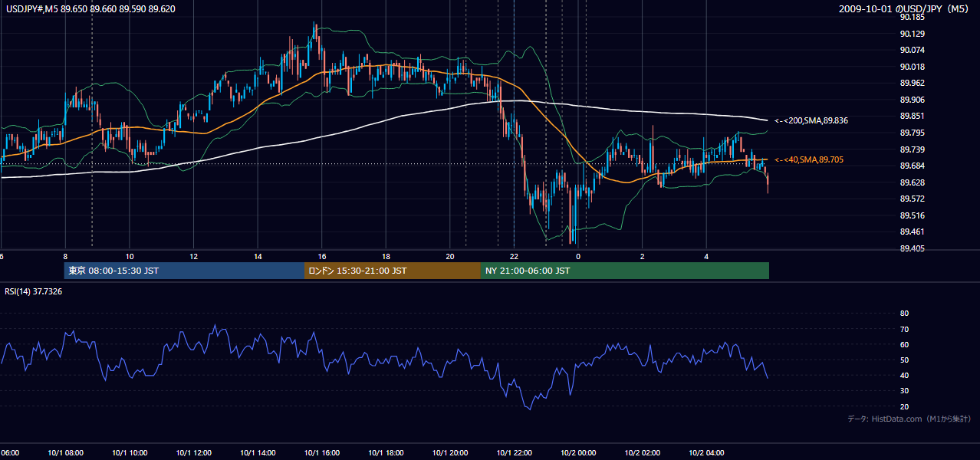This screenshot has width=980, height=460.
Task: Click price level 89.516 on price axis
Action: click(x=913, y=215)
